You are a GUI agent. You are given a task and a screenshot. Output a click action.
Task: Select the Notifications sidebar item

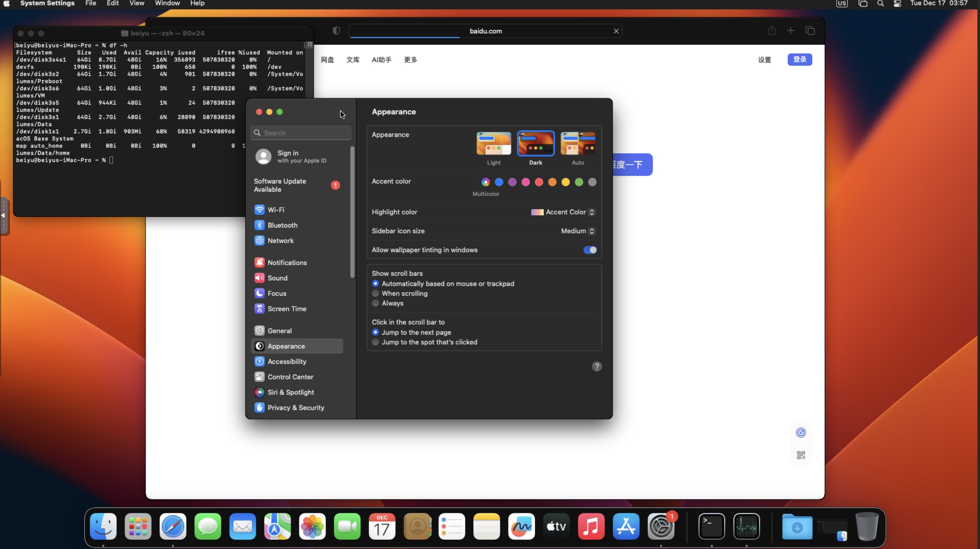click(297, 262)
